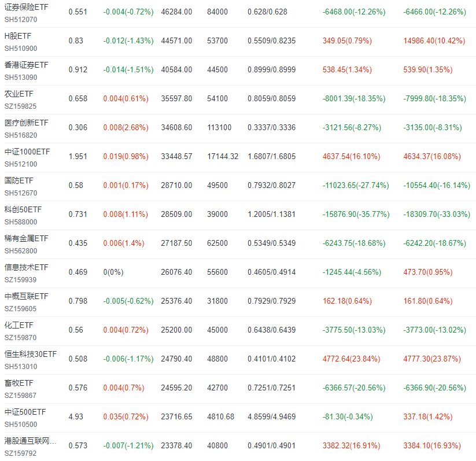476x461 pixels.
Task: Select the 化工ETF fund name
Action: pyautogui.click(x=19, y=325)
